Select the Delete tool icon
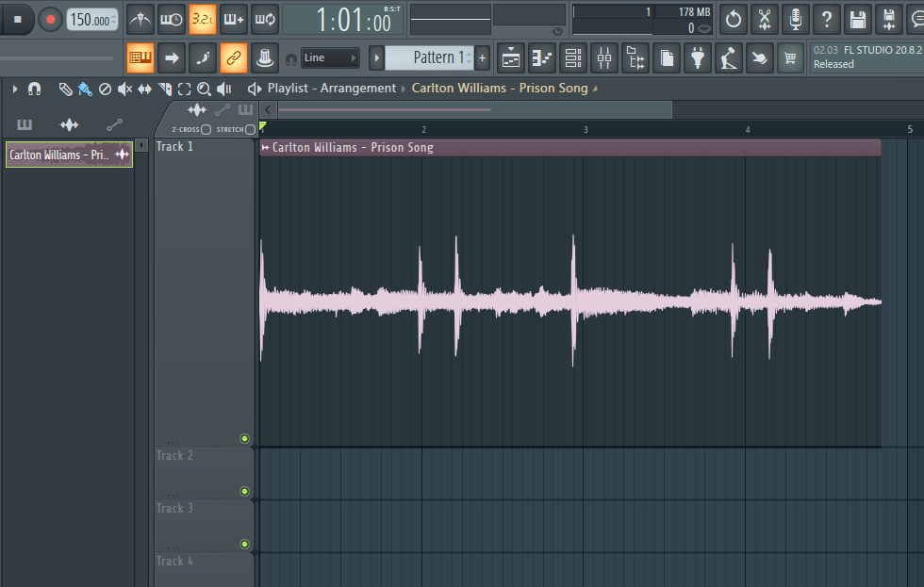 105,89
